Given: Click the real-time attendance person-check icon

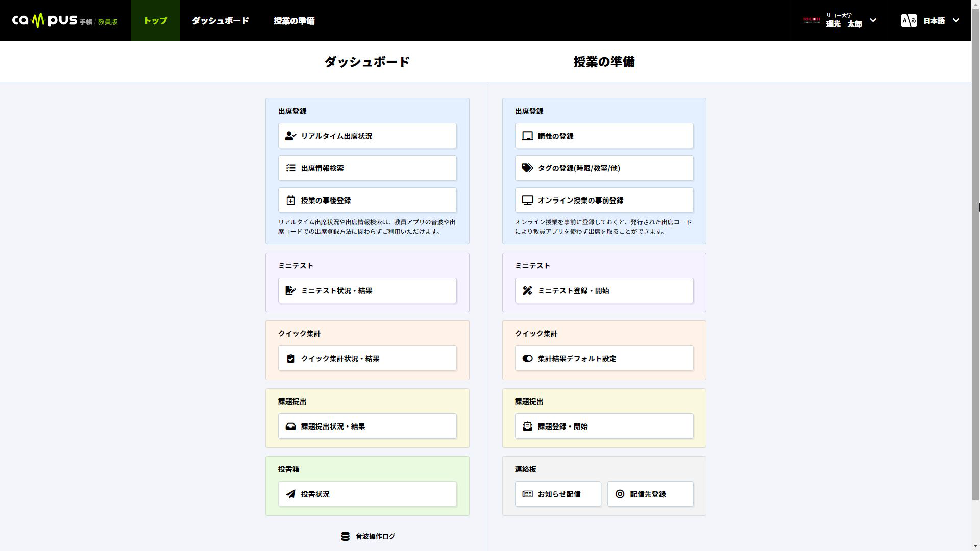Looking at the screenshot, I should (290, 136).
